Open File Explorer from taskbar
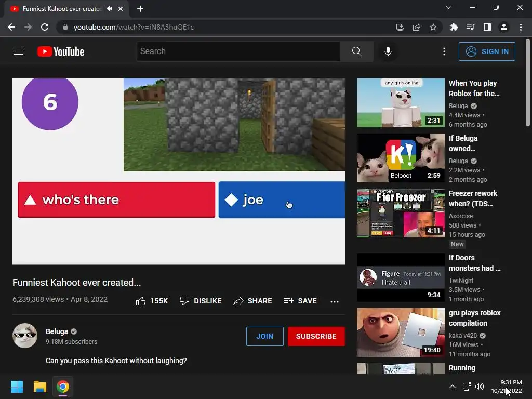The image size is (532, 399). click(x=39, y=387)
